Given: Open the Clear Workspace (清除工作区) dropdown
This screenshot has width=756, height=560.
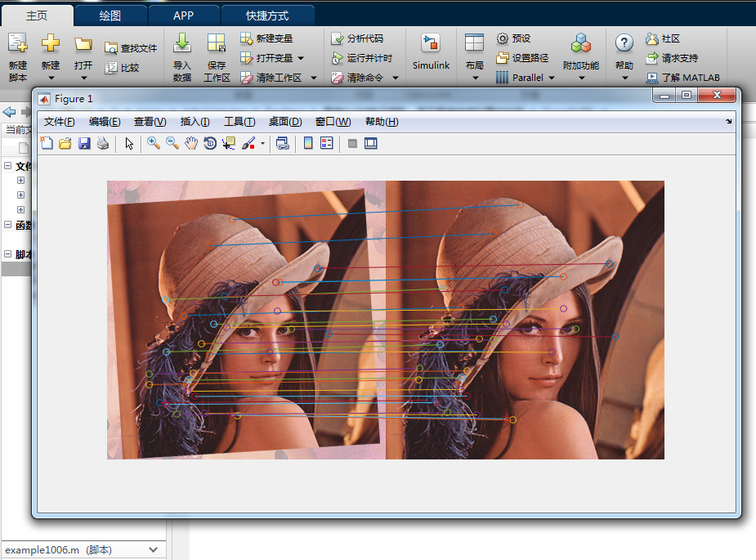Looking at the screenshot, I should click(314, 78).
